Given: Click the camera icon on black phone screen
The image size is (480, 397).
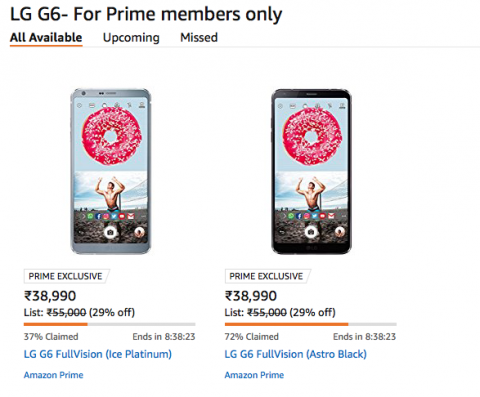Looking at the screenshot, I should (x=311, y=231).
